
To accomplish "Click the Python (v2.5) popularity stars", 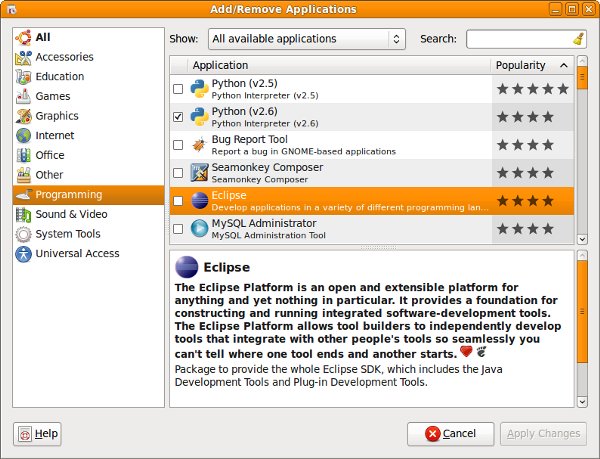I will tap(533, 89).
